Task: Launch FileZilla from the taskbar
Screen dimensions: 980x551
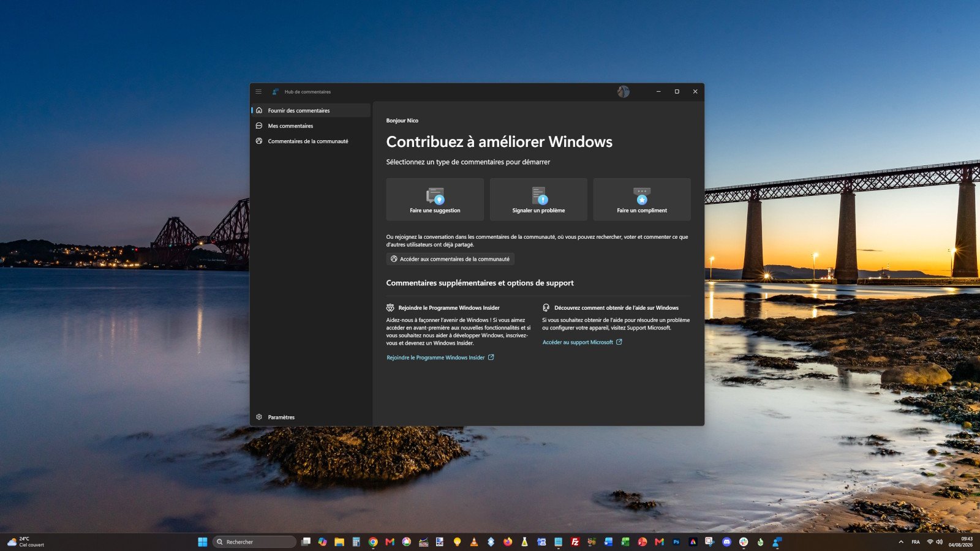Action: (575, 542)
